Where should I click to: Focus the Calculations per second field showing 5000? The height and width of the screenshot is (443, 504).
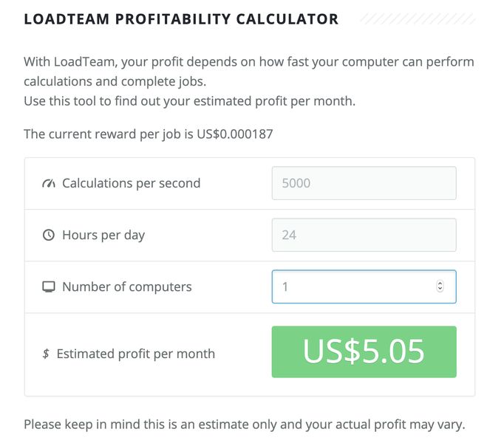point(364,183)
